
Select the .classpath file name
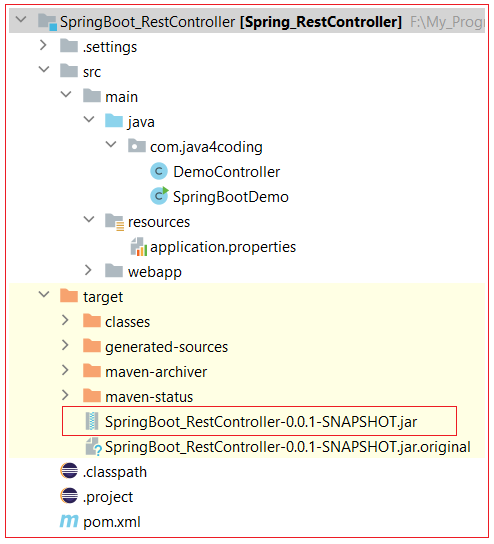[x=115, y=472]
